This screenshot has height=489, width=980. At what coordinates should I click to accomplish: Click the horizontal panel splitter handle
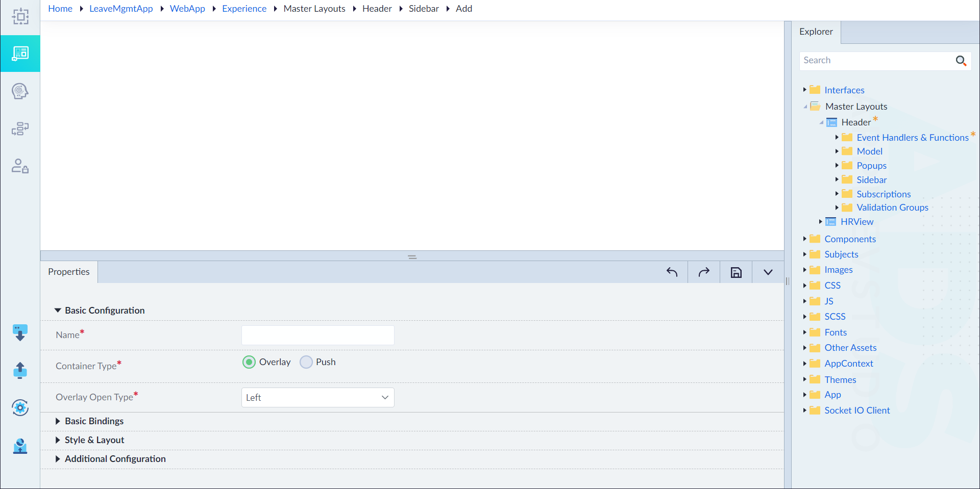tap(412, 257)
